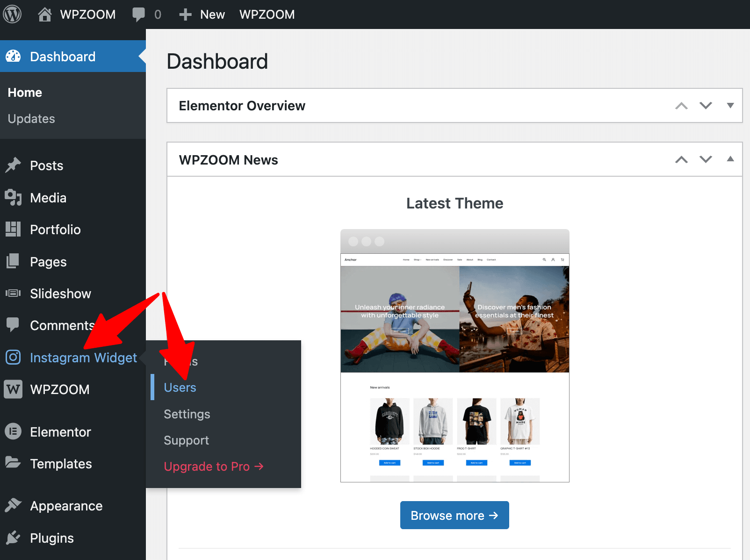Click the Upgrade to Pro link
Viewport: 750px width, 560px height.
(x=214, y=467)
